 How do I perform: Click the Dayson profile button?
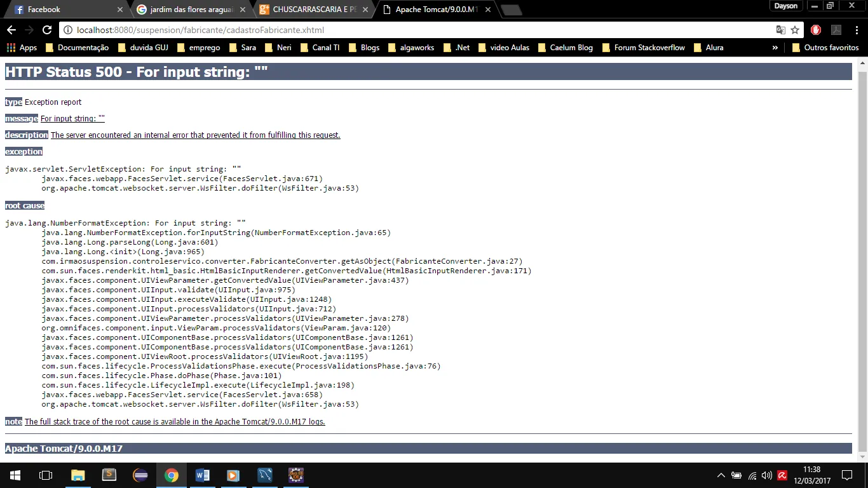pos(786,6)
